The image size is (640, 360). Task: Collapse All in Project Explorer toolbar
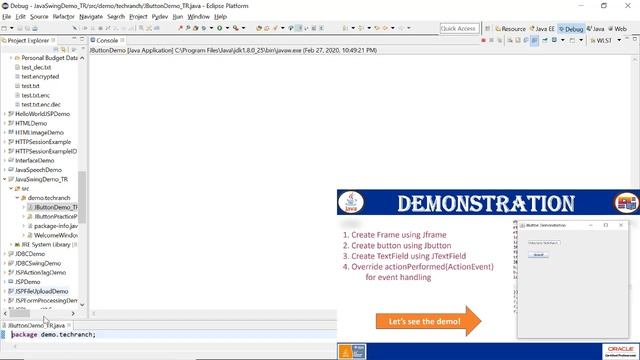56,49
